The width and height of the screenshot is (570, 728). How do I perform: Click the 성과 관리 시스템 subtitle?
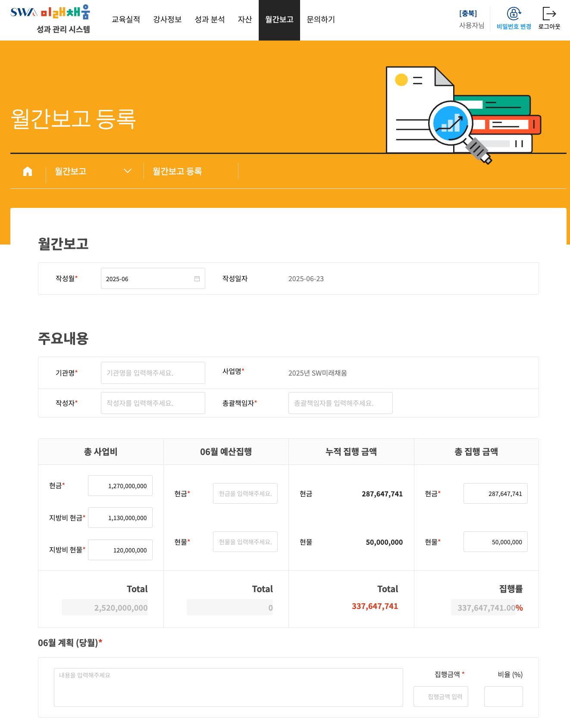pyautogui.click(x=63, y=29)
